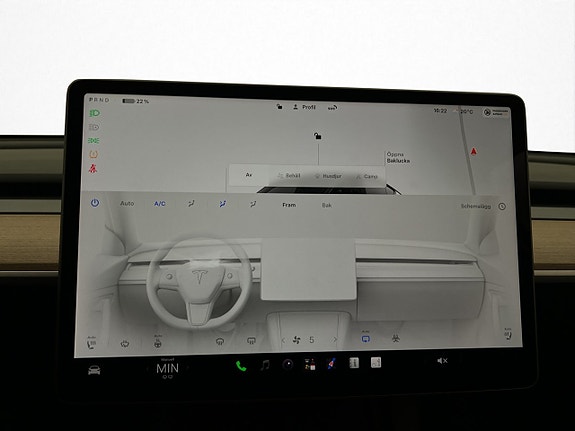575x431 pixels.
Task: Tap the 10:22 clock display
Action: click(440, 110)
